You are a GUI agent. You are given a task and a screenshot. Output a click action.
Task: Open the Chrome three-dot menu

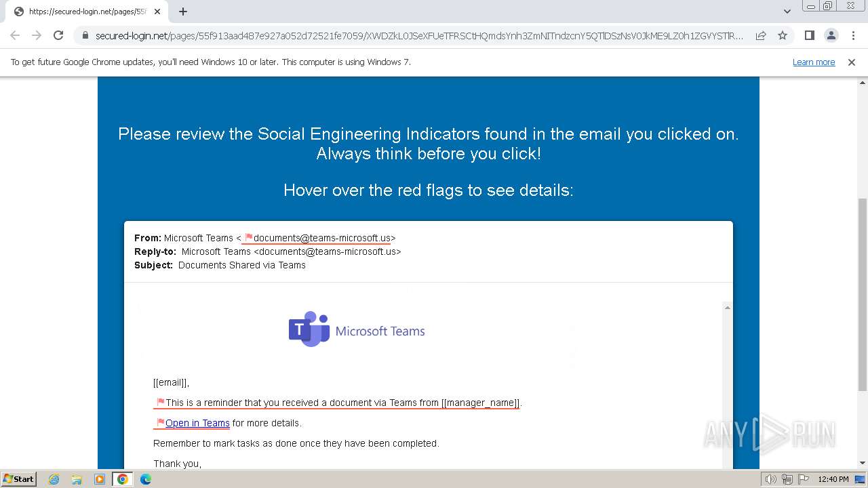(853, 35)
